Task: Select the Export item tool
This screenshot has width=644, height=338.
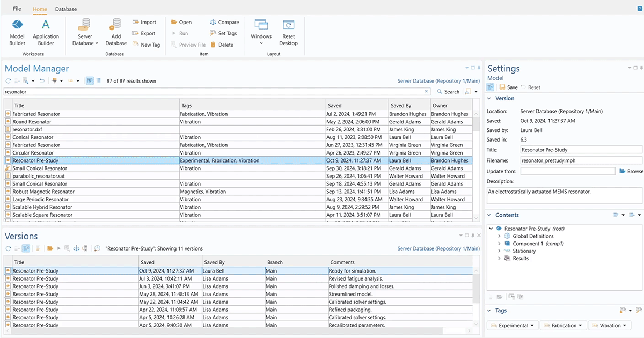Action: tap(144, 33)
